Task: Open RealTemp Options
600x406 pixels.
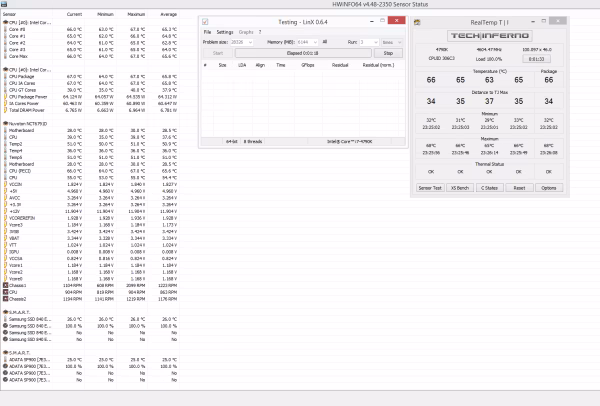Action: [549, 188]
